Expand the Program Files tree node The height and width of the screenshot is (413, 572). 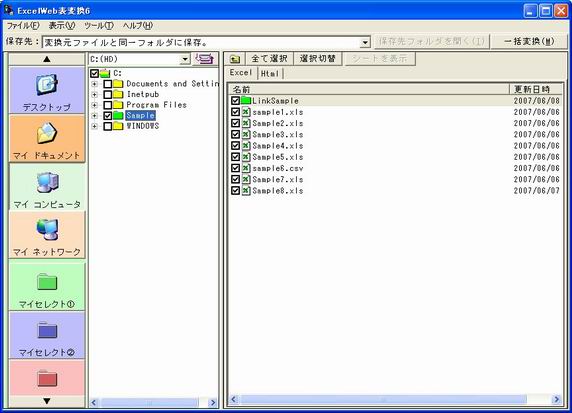[x=94, y=105]
